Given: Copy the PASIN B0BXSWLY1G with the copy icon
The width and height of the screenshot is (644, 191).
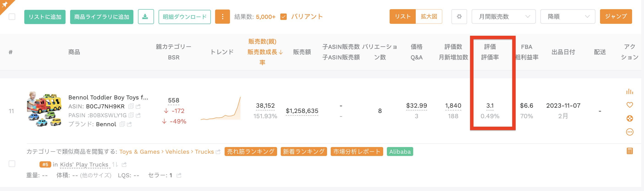Looking at the screenshot, I should tap(131, 115).
